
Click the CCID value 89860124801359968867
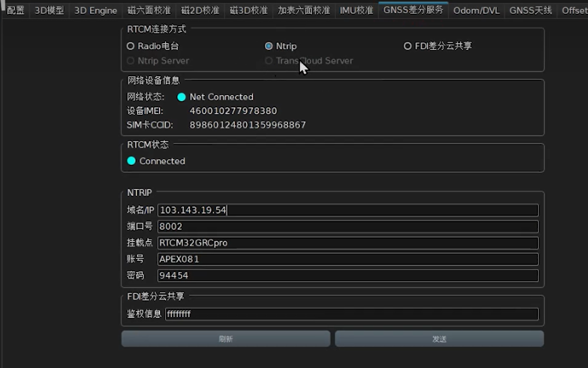point(248,125)
